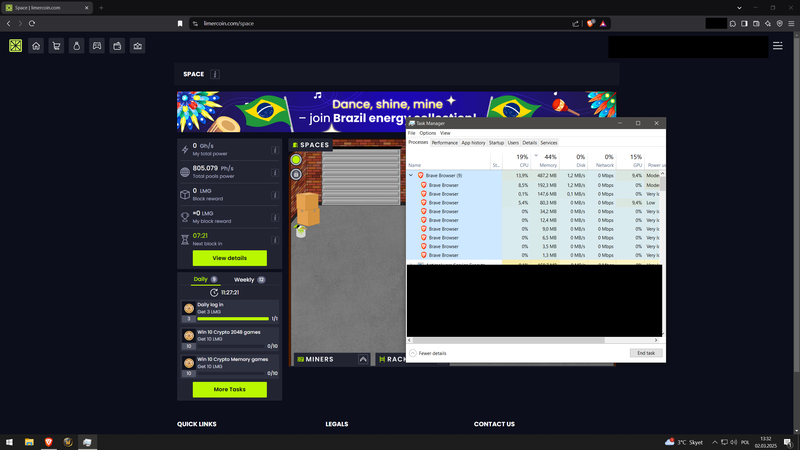Switch to the Services tab

point(548,143)
